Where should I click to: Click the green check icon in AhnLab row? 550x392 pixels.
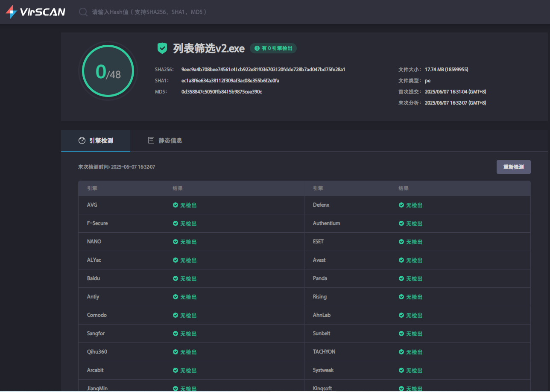(x=401, y=315)
